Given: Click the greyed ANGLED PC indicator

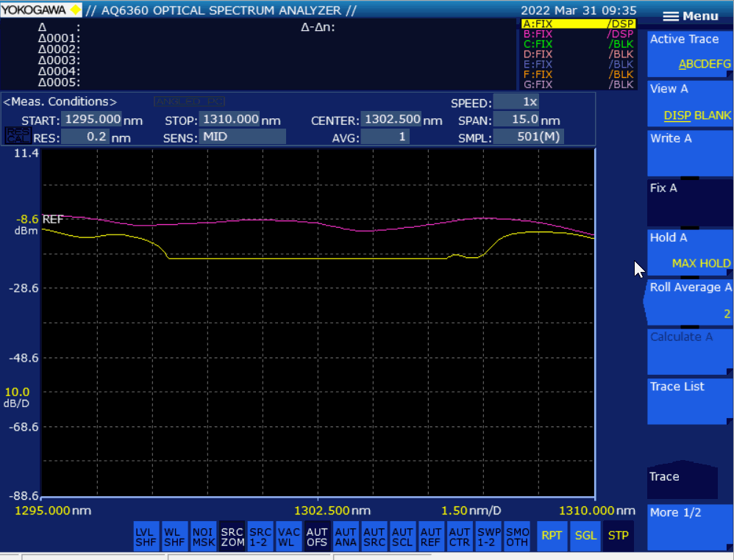Looking at the screenshot, I should (190, 101).
